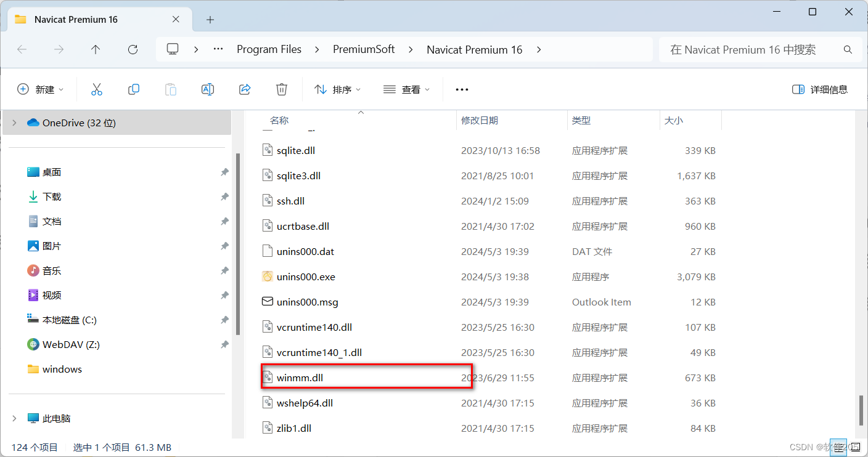
Task: Open 桌面 in the sidebar
Action: [x=52, y=172]
